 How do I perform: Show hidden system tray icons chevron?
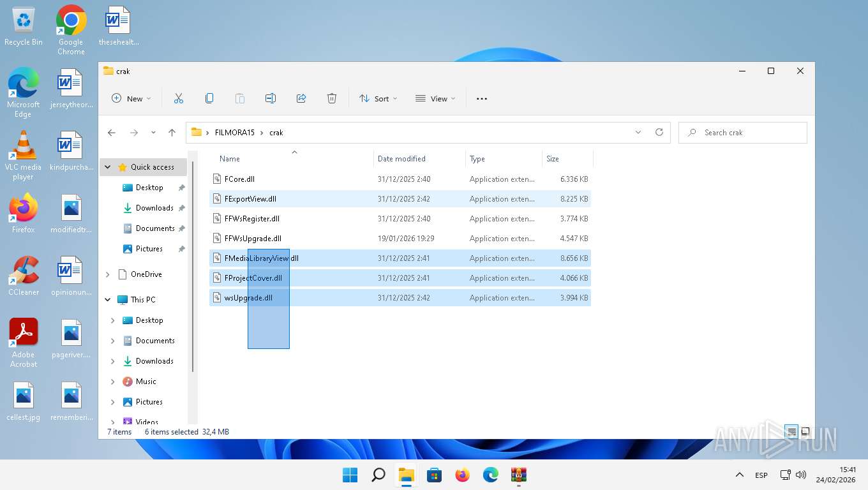coord(739,475)
